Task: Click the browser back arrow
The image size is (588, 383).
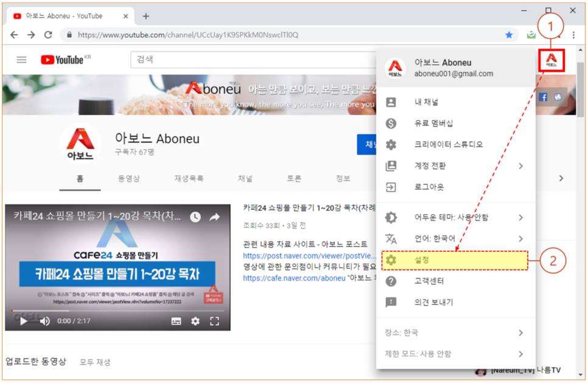Action: (14, 35)
